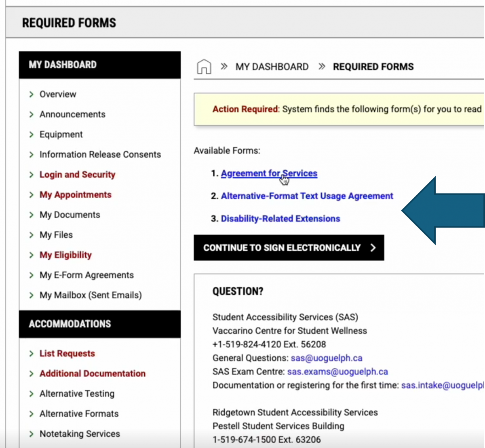Click the green chevron beside List Requests
This screenshot has width=485, height=448.
[x=32, y=353]
